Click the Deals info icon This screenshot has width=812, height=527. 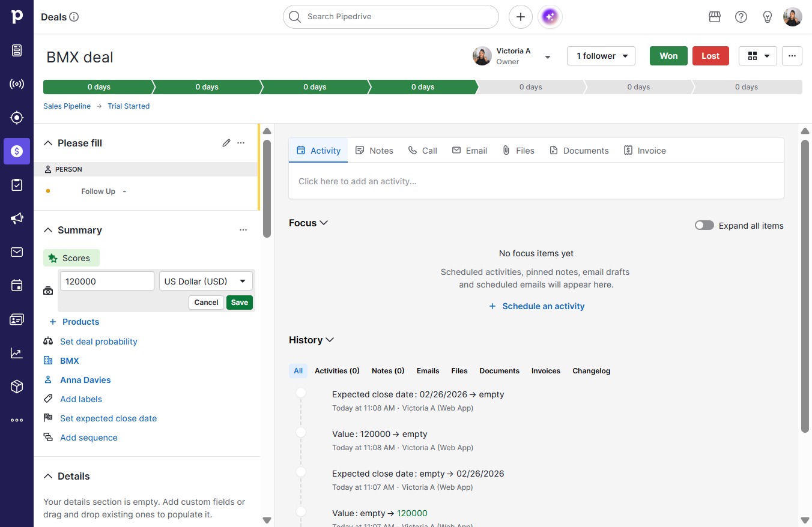coord(74,17)
